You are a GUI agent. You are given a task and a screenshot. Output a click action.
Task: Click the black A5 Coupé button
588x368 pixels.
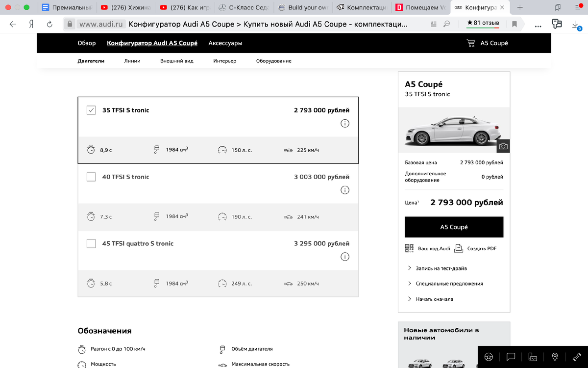(454, 227)
